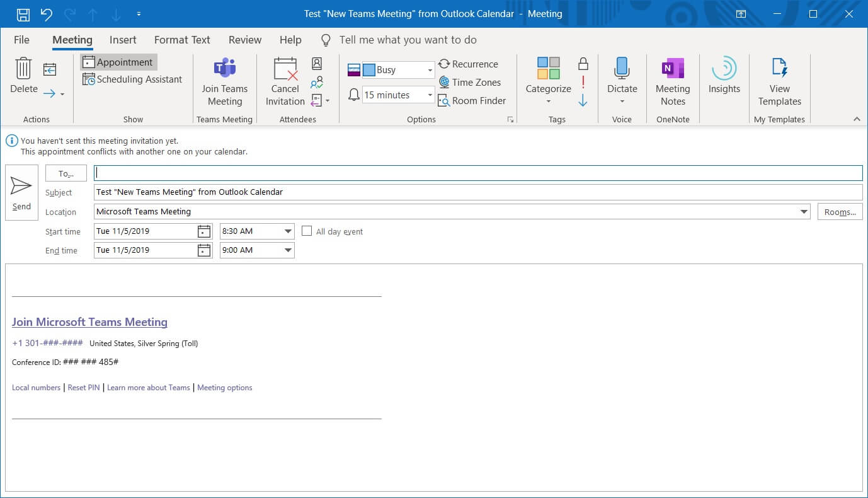Image resolution: width=868 pixels, height=498 pixels.
Task: Click the To... button to pick attendees
Action: click(x=66, y=173)
